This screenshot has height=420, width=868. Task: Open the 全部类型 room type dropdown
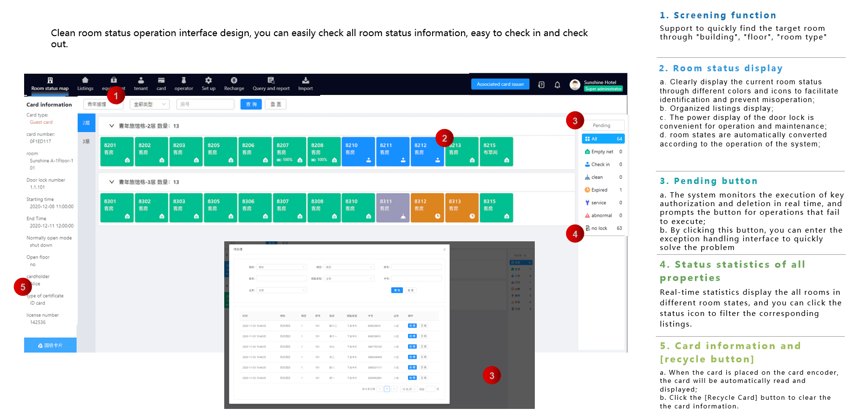pyautogui.click(x=150, y=104)
